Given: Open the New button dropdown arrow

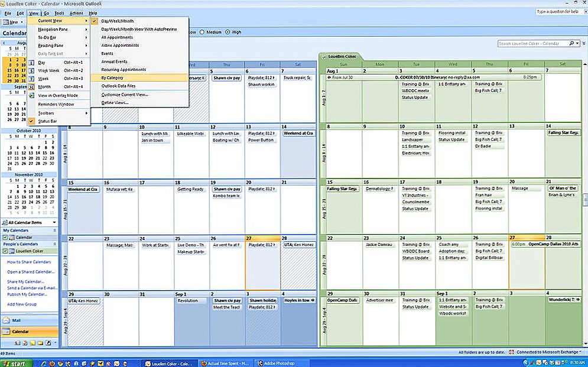Looking at the screenshot, I should coord(22,22).
